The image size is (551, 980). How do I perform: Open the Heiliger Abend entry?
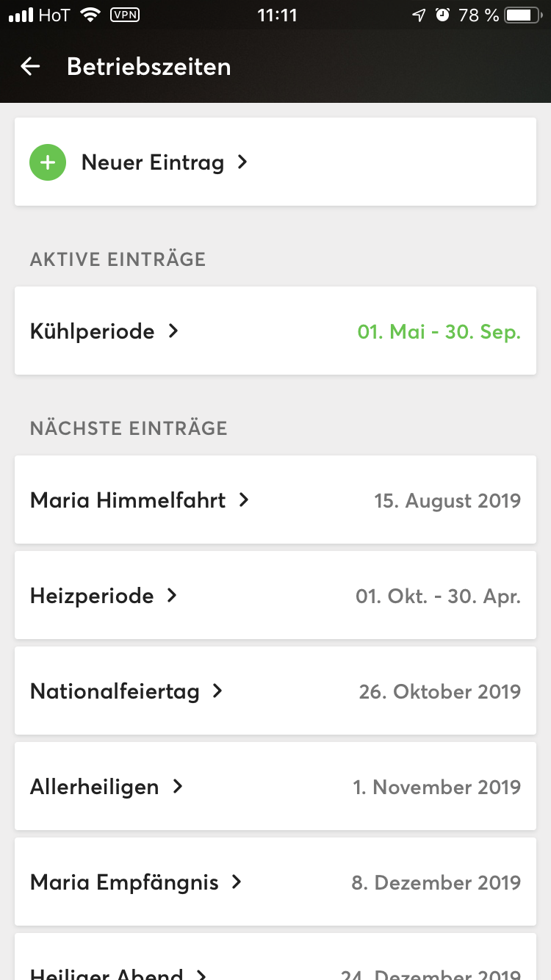(x=107, y=972)
